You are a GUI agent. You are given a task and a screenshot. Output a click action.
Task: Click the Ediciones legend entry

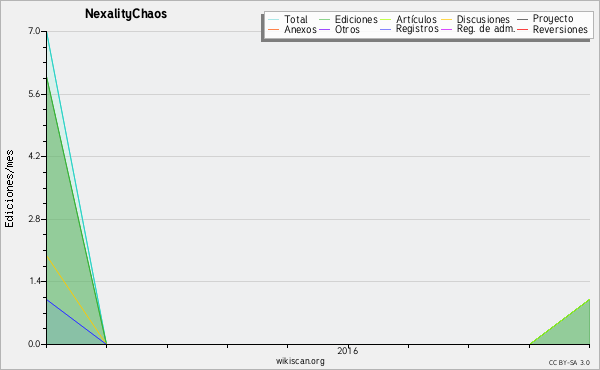356,19
